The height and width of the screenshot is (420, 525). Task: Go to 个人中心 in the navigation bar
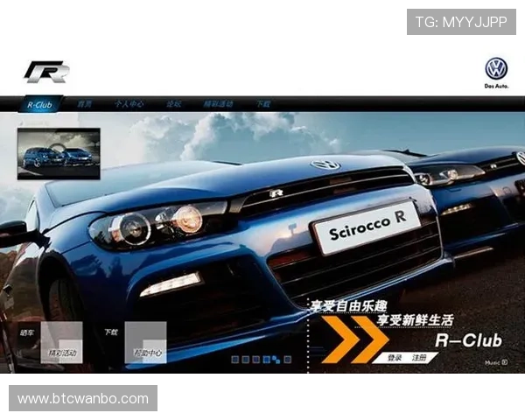tap(129, 104)
